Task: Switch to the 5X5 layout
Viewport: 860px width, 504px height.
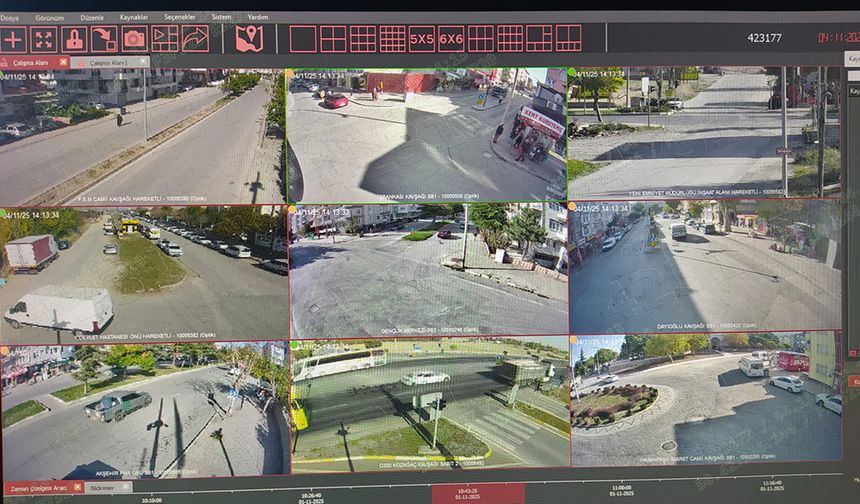Action: pos(422,39)
